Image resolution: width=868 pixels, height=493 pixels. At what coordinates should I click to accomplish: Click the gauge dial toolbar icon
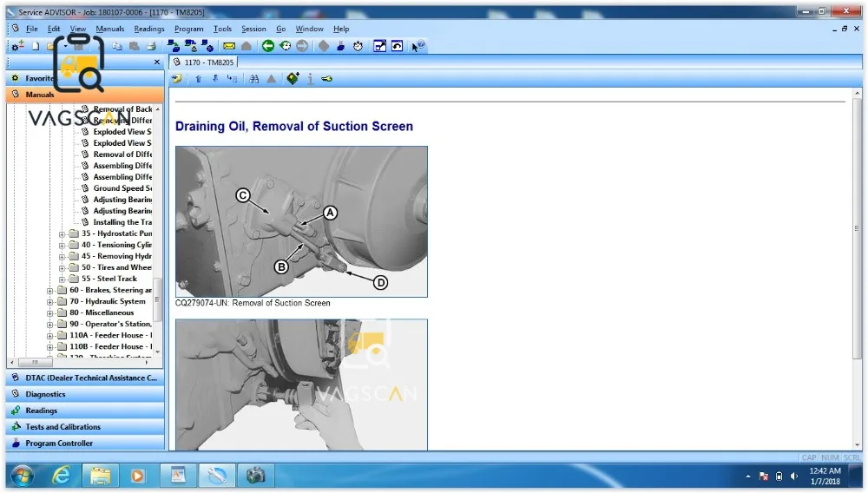358,46
